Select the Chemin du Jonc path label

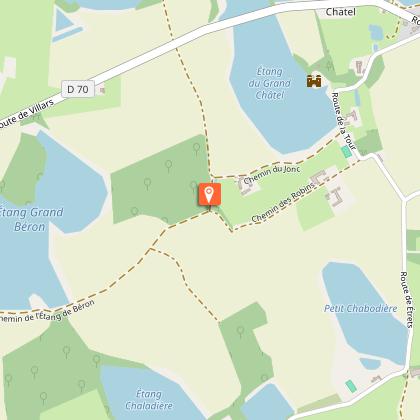point(272,174)
